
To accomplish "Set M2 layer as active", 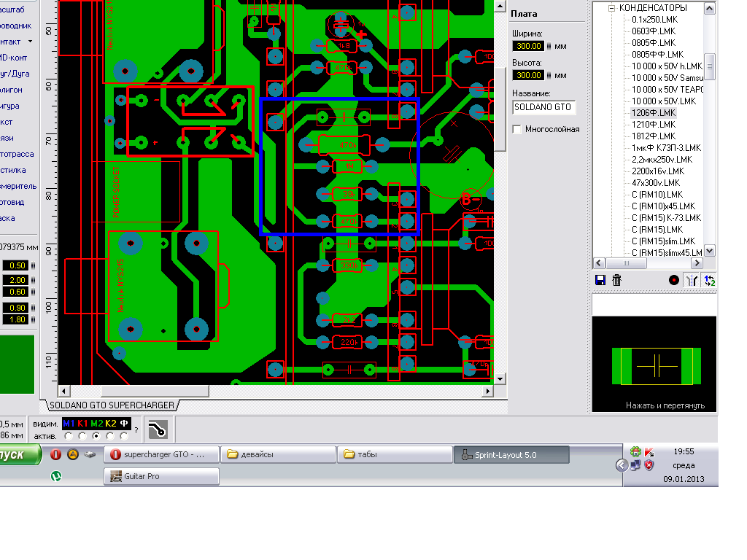I will click(x=96, y=436).
